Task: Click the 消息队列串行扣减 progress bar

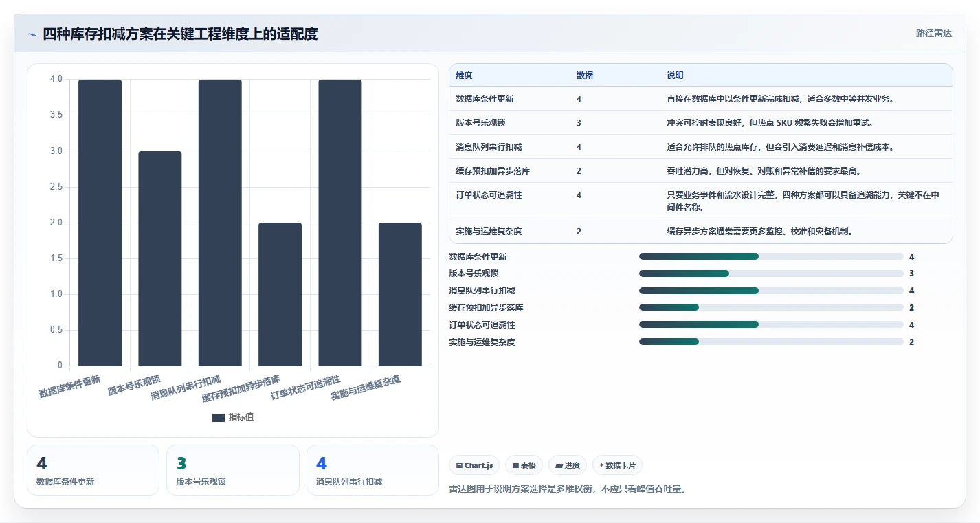Action: (x=771, y=291)
